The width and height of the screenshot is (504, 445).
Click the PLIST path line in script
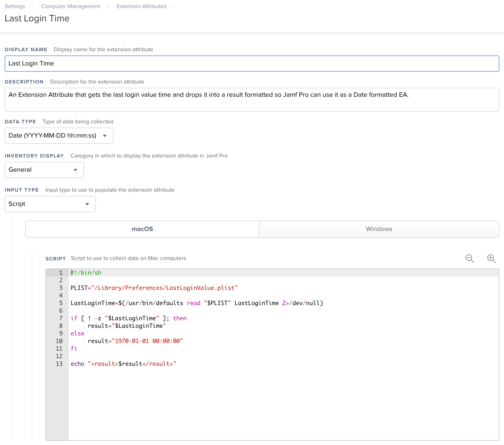154,288
